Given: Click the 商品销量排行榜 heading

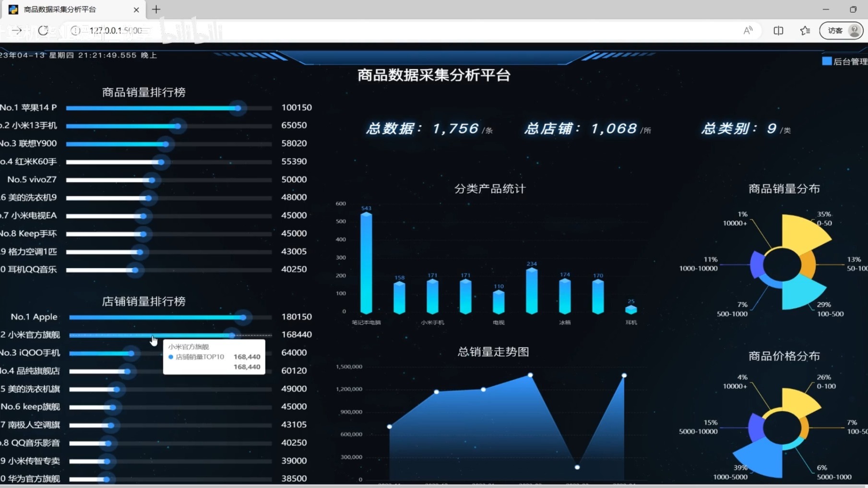Looking at the screenshot, I should (x=143, y=92).
